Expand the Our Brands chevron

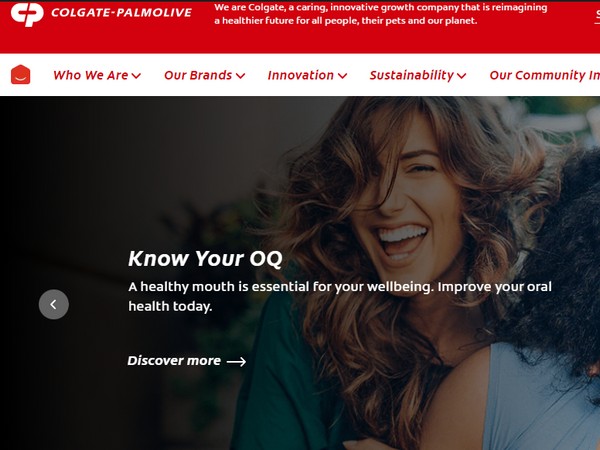point(240,76)
